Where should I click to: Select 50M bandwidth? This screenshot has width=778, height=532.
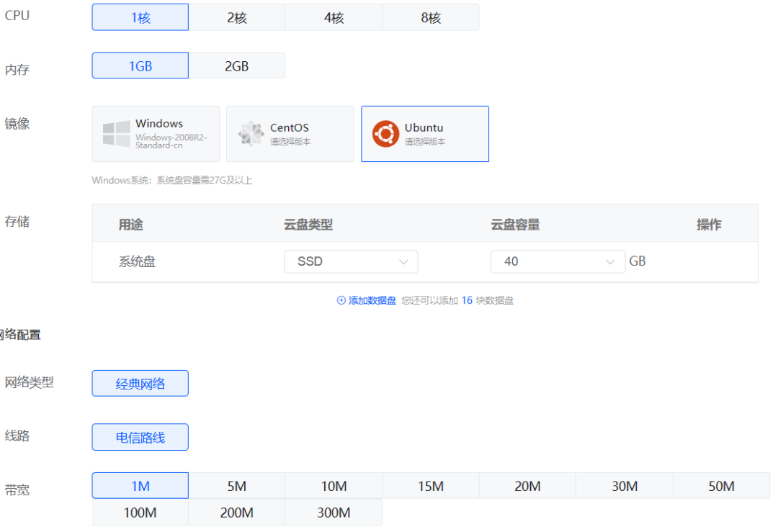(x=721, y=487)
